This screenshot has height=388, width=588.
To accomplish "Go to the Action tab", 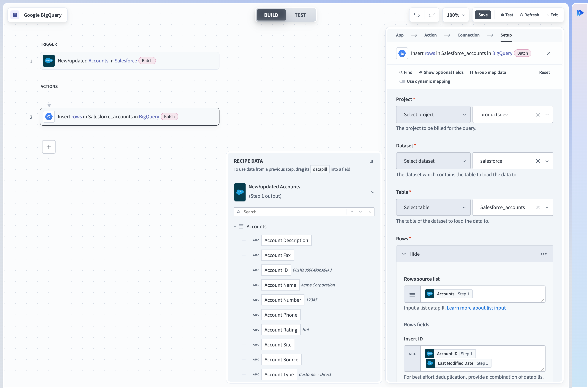I will [x=430, y=35].
